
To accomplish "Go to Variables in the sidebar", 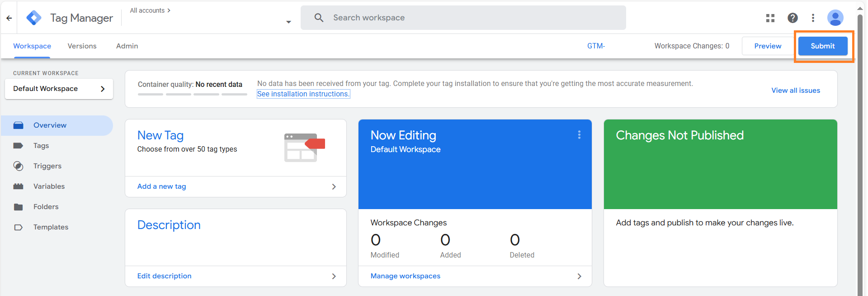I will coord(49,186).
